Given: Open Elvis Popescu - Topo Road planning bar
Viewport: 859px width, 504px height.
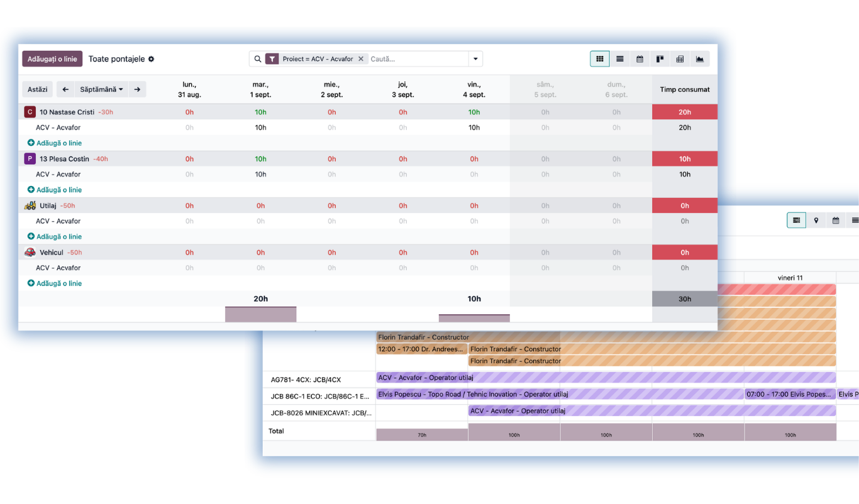Looking at the screenshot, I should point(560,394).
